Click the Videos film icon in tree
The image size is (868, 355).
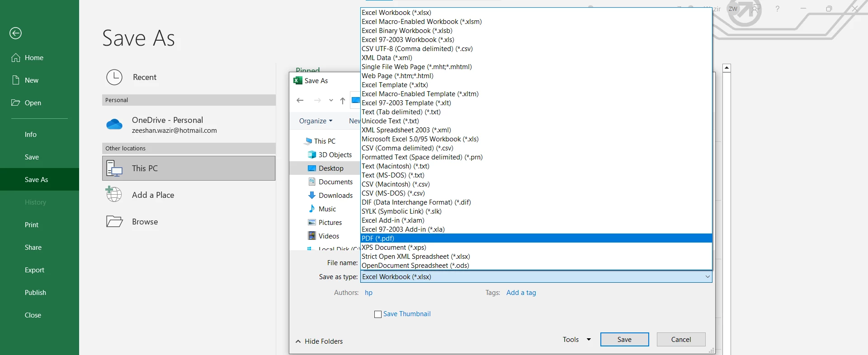pos(312,236)
